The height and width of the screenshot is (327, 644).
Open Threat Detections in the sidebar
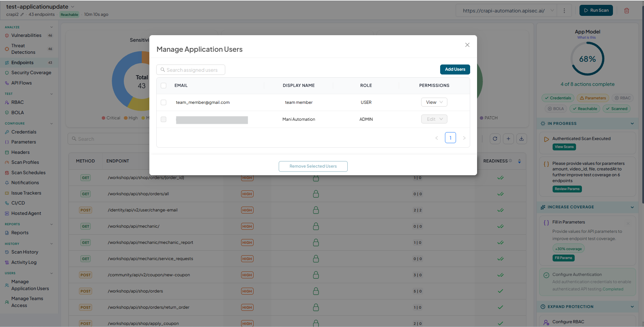(29, 49)
